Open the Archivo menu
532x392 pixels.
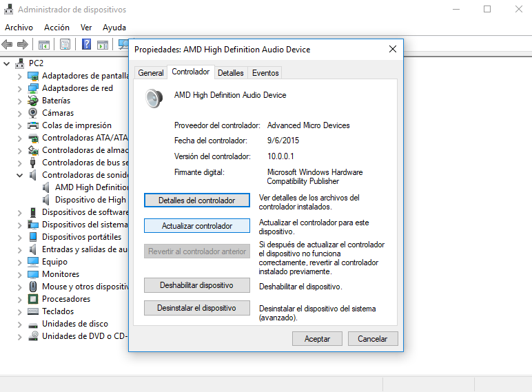click(19, 28)
